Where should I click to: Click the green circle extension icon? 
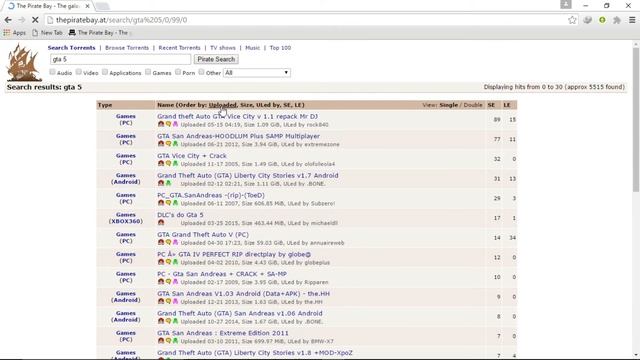click(x=602, y=20)
